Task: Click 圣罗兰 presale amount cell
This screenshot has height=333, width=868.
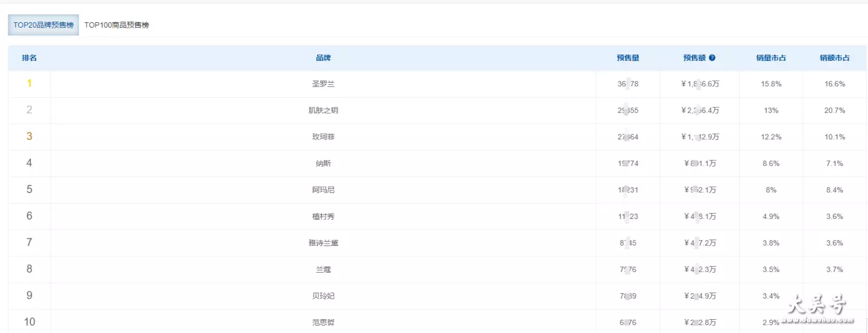Action: (x=700, y=84)
